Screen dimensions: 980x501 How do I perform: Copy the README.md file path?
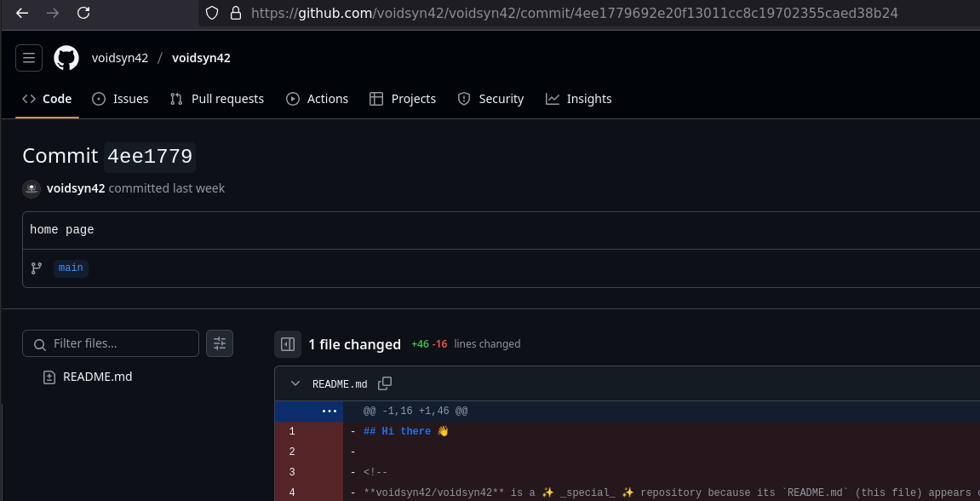385,383
